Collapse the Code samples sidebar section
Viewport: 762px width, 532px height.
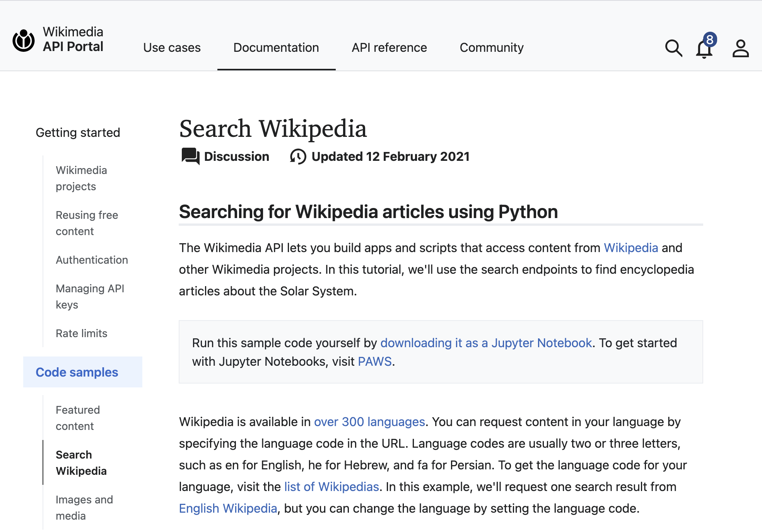[x=77, y=372]
